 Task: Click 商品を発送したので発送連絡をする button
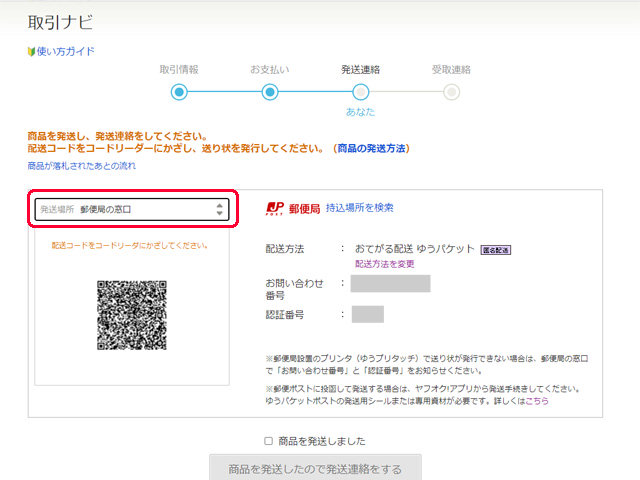click(315, 469)
